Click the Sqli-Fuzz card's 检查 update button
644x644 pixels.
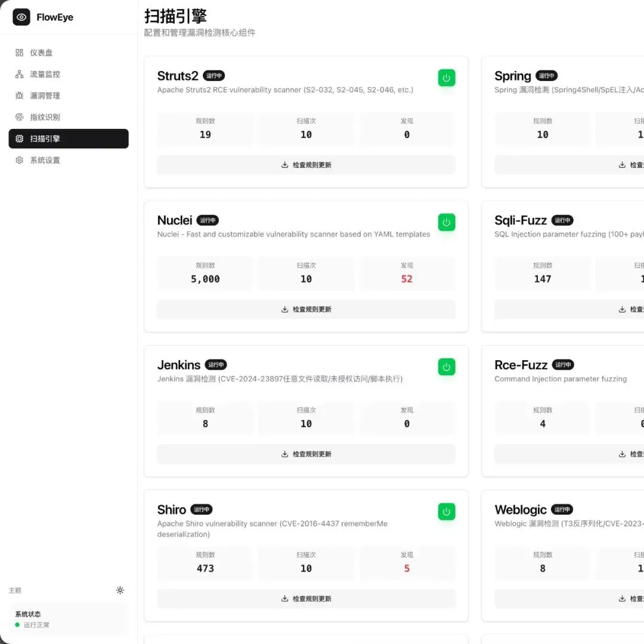coord(569,309)
